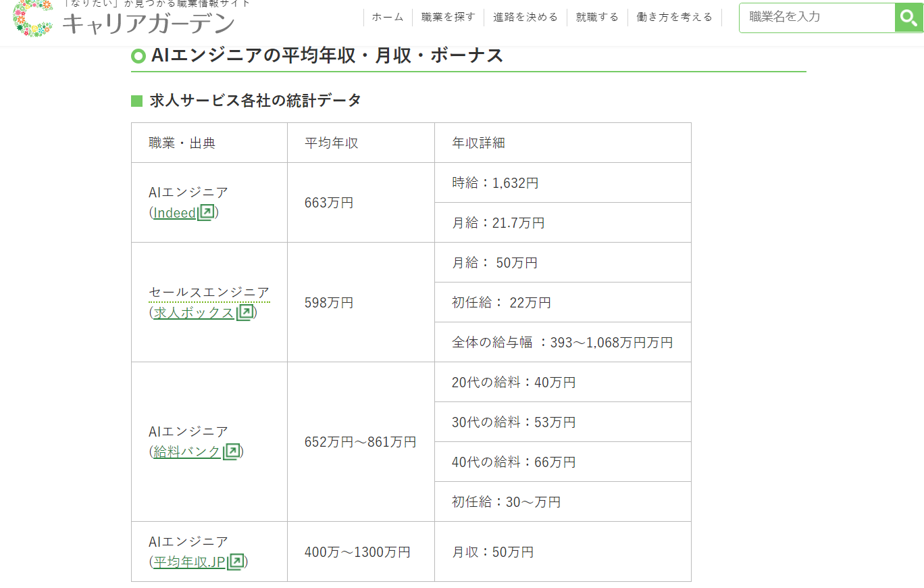Click the external link icon beside 給料バンク
This screenshot has height=588, width=924.
click(231, 451)
